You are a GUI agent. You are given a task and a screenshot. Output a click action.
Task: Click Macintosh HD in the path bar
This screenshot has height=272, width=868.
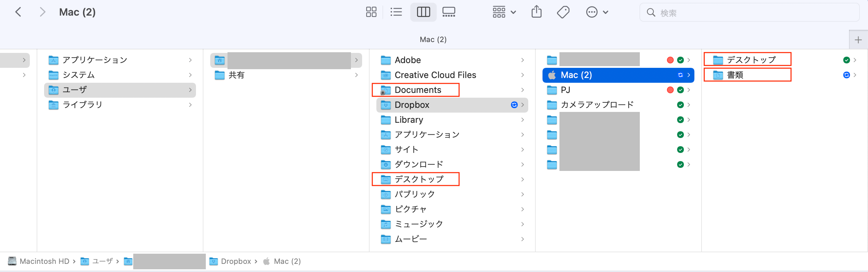click(44, 261)
